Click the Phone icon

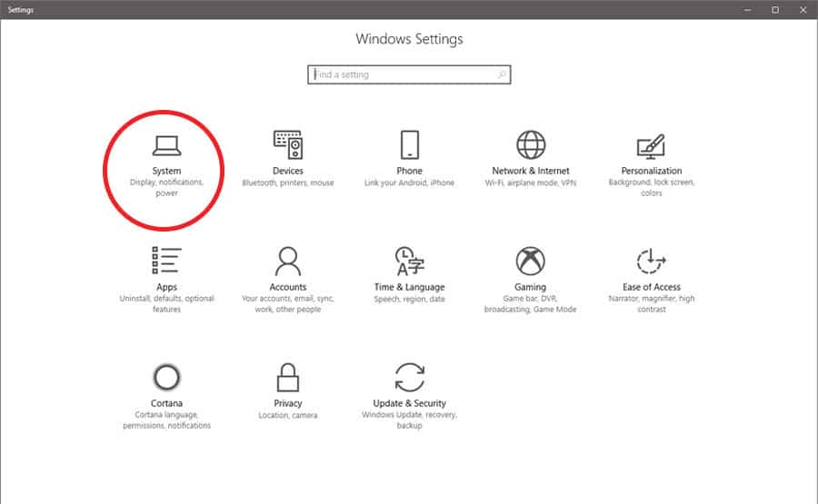tap(409, 145)
